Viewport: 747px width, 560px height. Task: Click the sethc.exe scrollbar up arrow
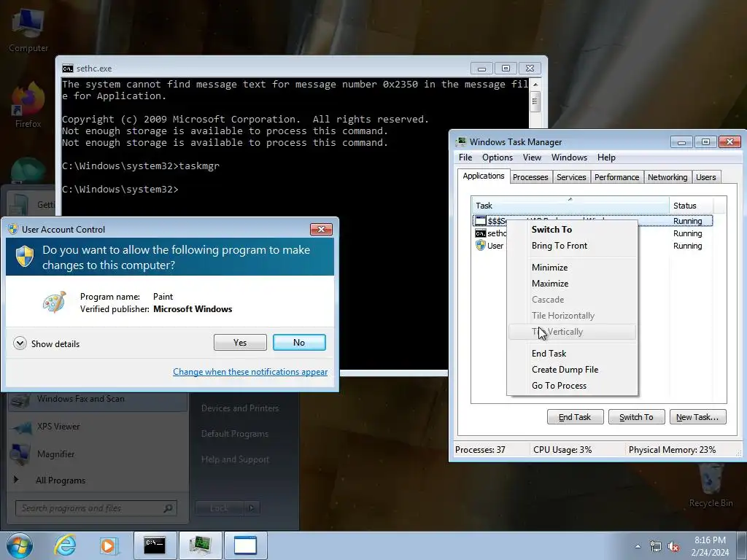coord(535,85)
